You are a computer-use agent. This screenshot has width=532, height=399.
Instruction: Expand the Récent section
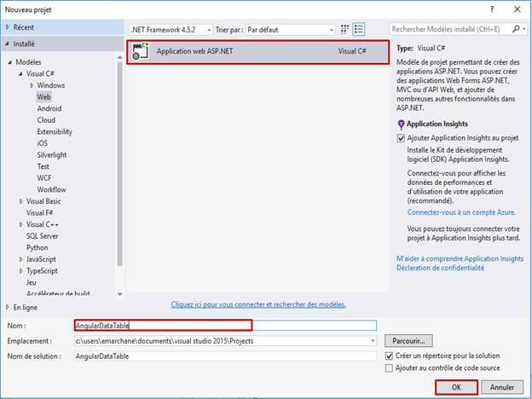[x=8, y=27]
